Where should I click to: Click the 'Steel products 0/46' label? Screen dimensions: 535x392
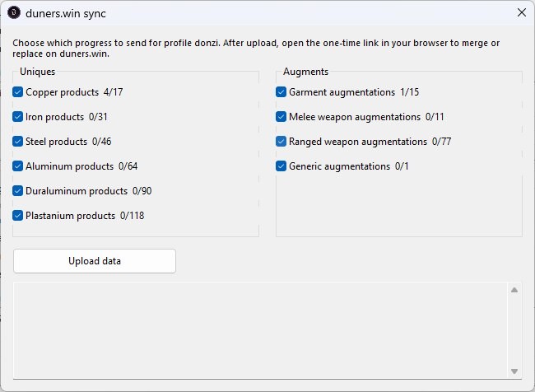click(68, 142)
